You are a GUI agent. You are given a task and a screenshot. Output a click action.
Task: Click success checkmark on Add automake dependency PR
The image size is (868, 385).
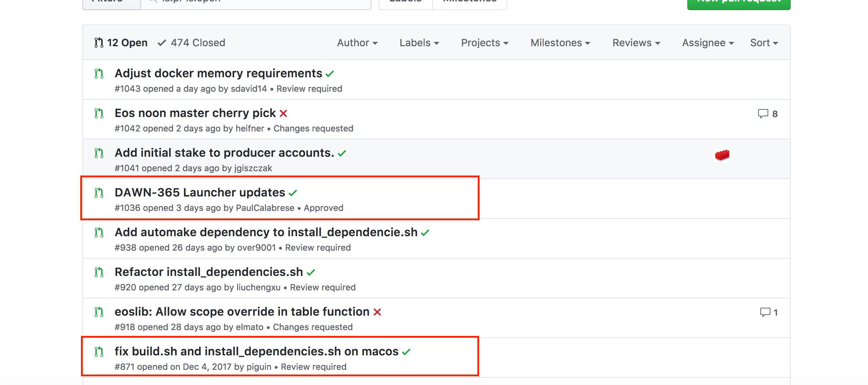425,233
